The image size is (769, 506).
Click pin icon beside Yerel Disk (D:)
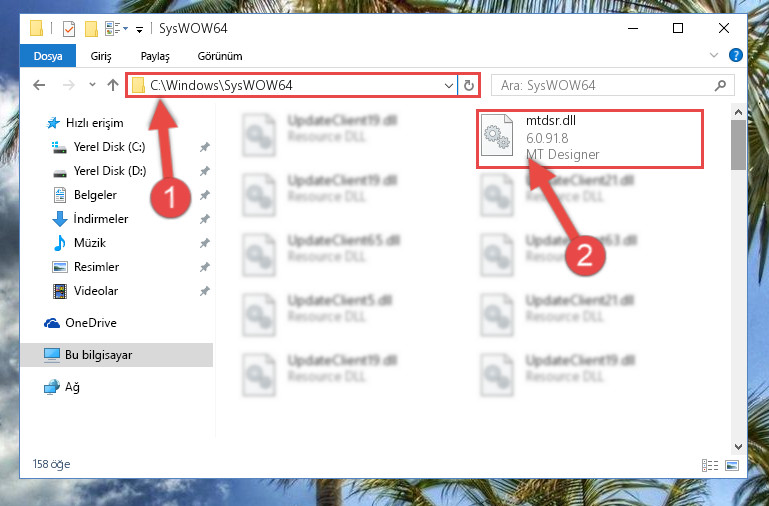point(205,171)
